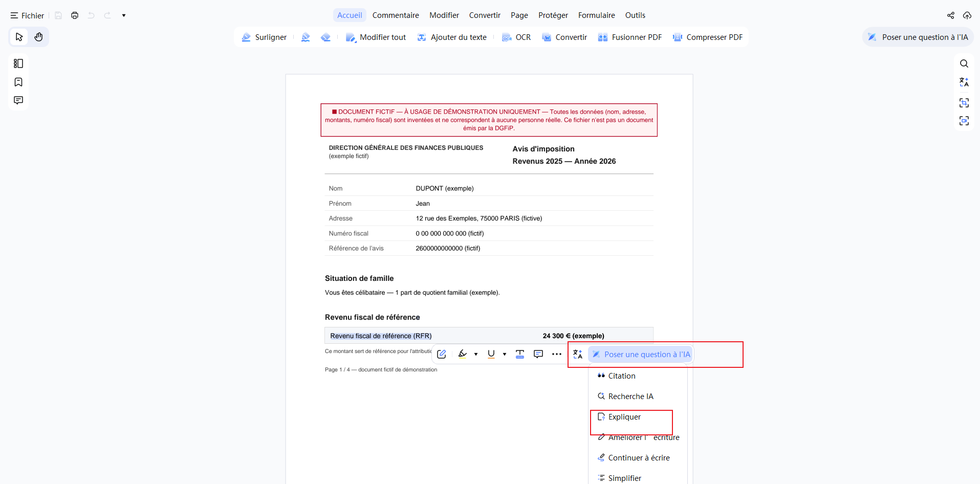
Task: Expand the highlight color dropdown arrow
Action: click(476, 354)
